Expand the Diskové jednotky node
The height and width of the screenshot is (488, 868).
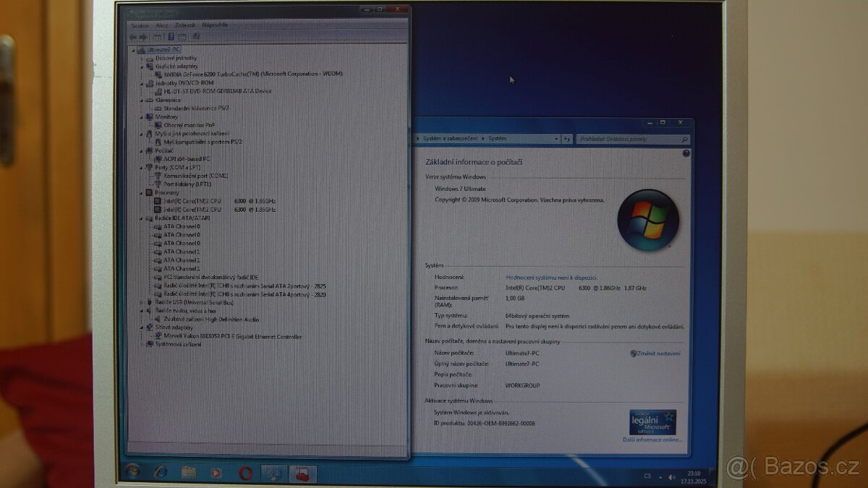[x=142, y=58]
